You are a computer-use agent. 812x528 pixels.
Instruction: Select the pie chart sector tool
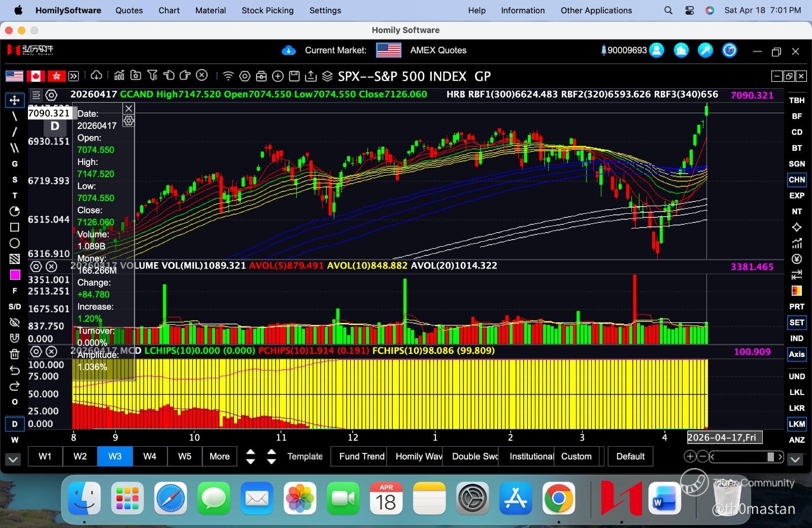pyautogui.click(x=15, y=211)
